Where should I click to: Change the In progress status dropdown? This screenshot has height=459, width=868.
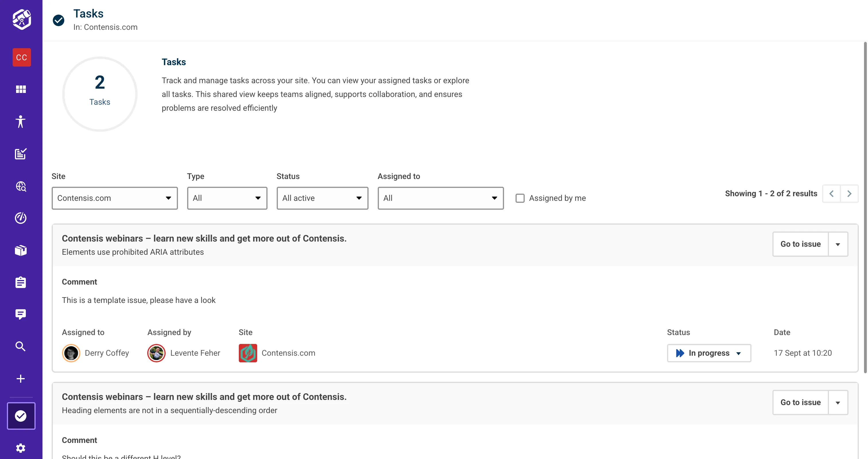coord(709,353)
